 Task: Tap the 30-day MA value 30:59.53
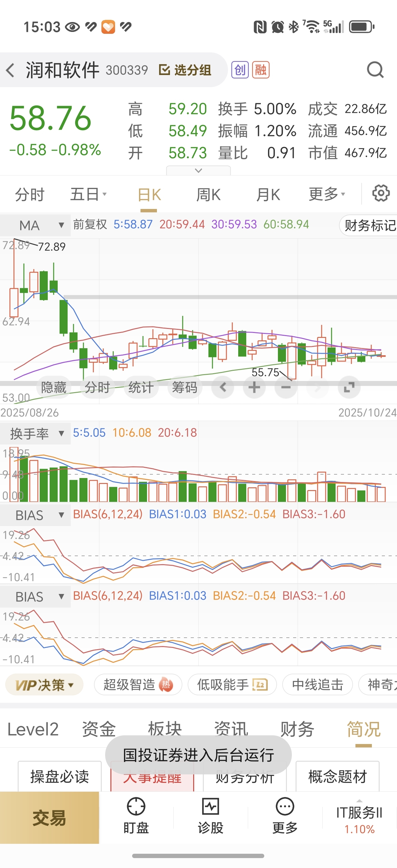pyautogui.click(x=234, y=224)
